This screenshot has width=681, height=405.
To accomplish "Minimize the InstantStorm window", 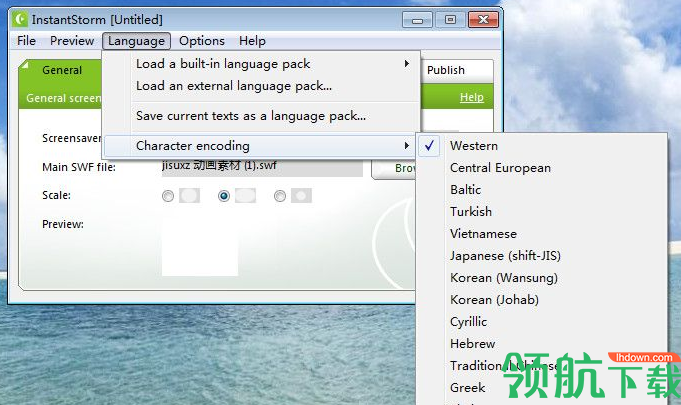I will pyautogui.click(x=417, y=20).
